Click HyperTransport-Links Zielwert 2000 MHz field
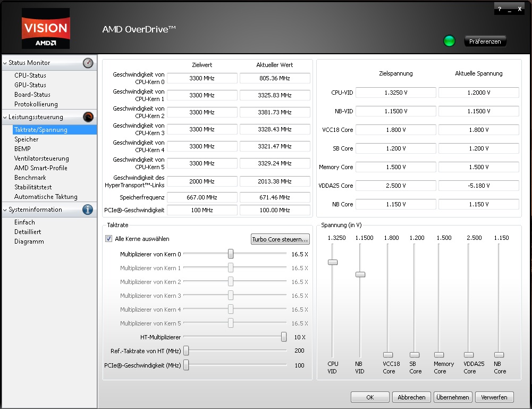This screenshot has width=532, height=409. tap(202, 181)
